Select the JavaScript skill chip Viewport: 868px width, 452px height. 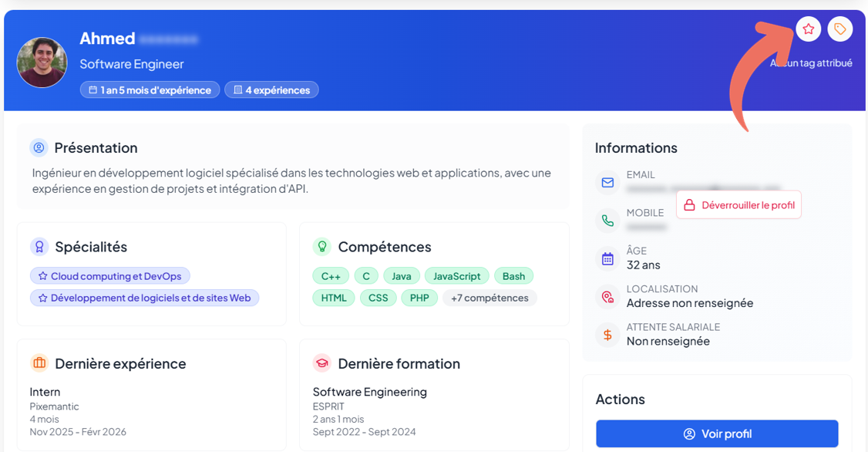point(456,276)
